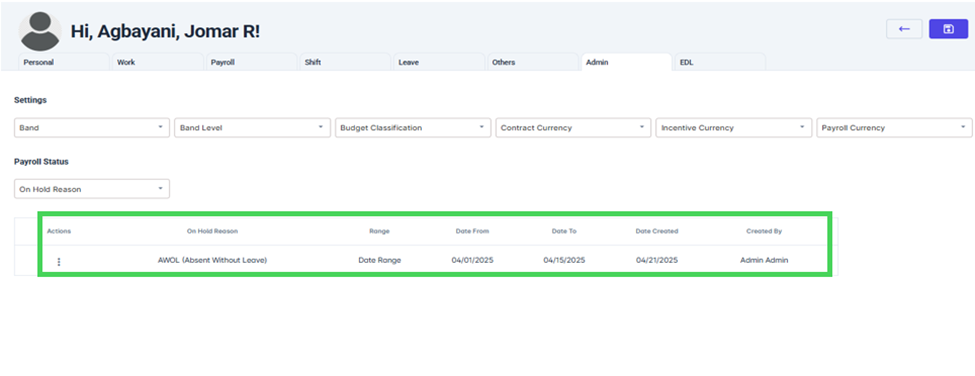Click the Date Range cell value

tap(379, 260)
